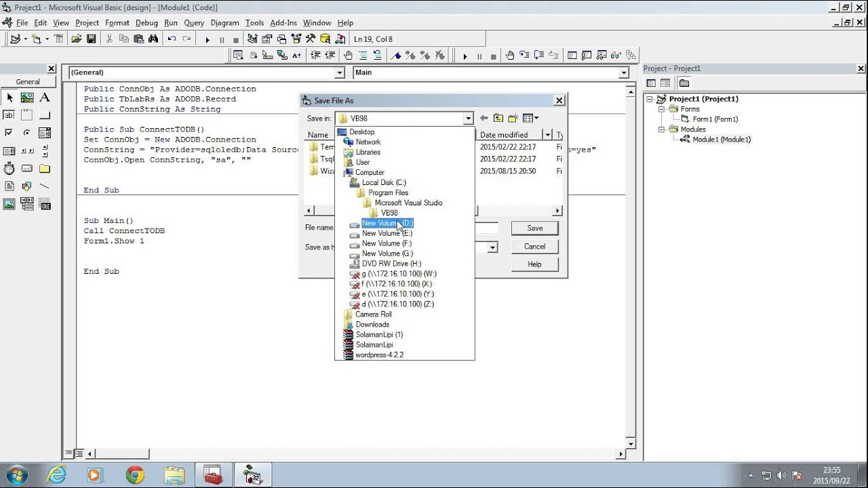Select Form1 (Form1) in project tree
The image size is (868, 488).
coord(715,119)
